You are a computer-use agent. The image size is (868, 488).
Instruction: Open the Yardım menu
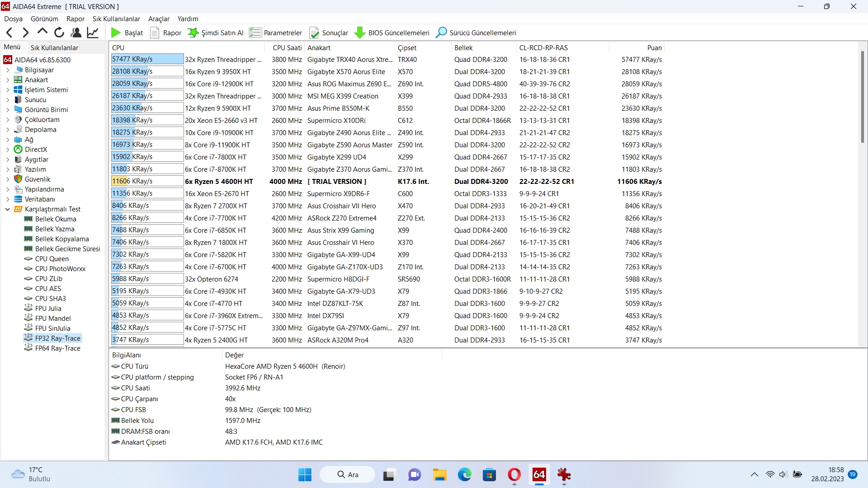click(188, 19)
